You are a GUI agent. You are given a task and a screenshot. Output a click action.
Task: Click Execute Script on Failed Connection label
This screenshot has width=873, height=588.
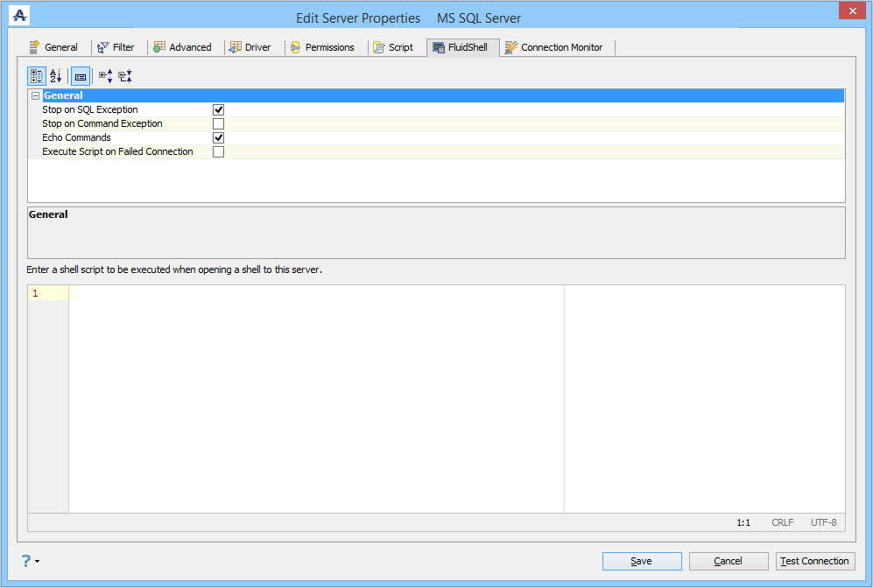[117, 151]
